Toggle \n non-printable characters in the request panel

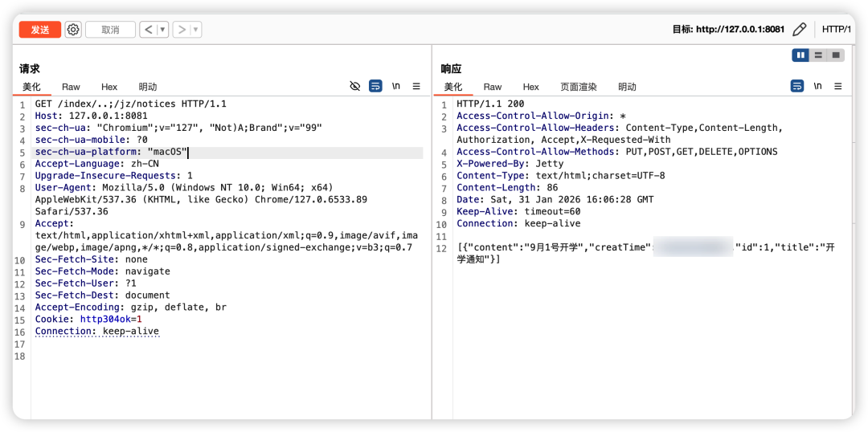point(396,86)
